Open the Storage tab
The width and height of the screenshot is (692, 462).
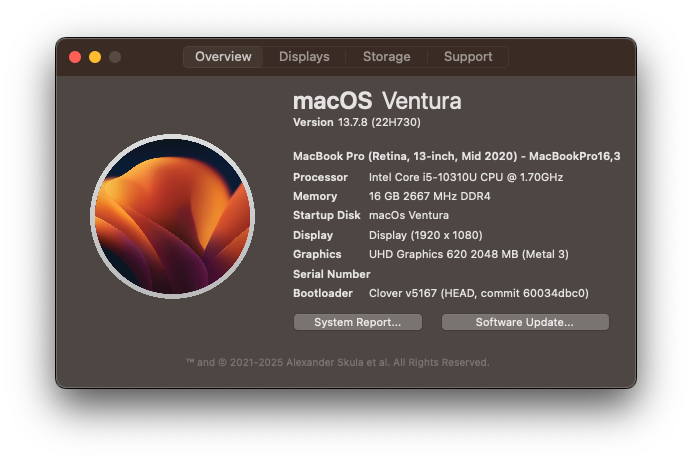387,57
